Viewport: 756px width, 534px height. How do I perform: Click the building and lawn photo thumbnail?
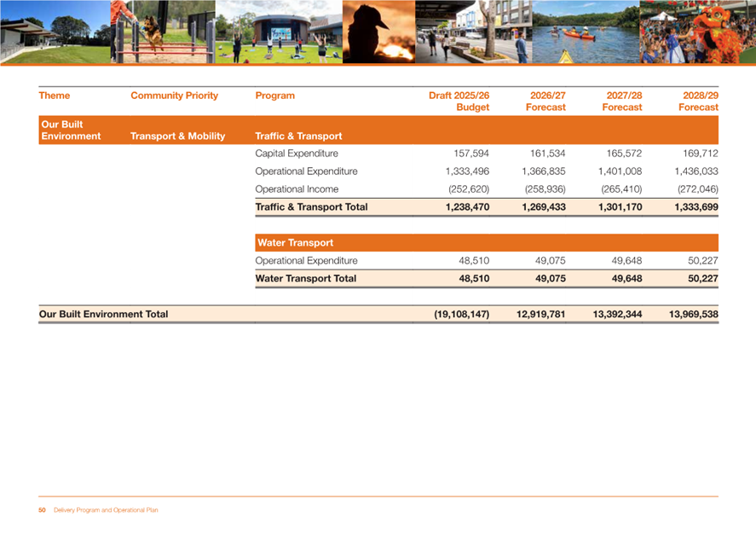pos(55,32)
